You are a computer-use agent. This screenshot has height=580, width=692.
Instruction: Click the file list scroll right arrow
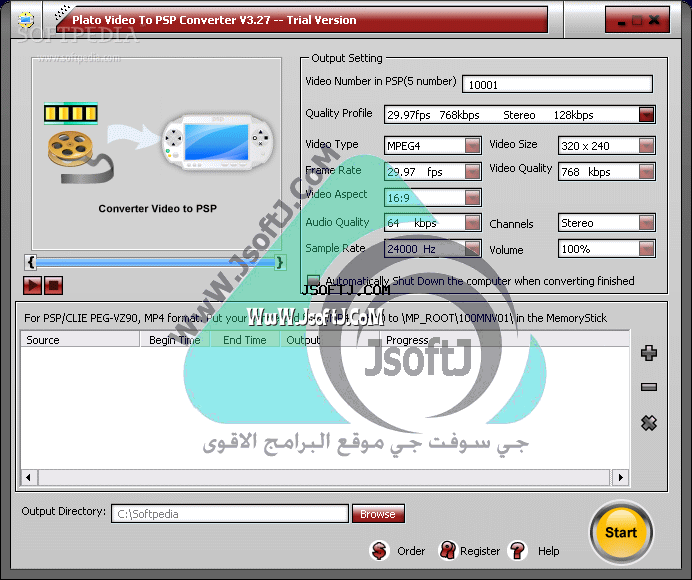[621, 477]
